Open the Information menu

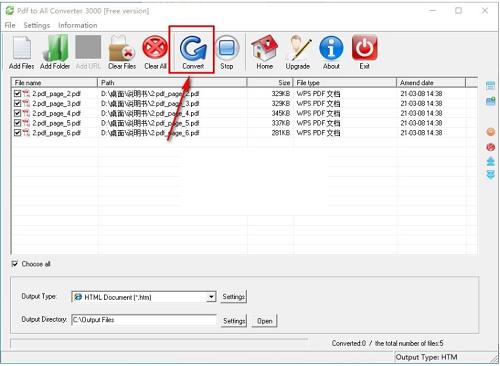tap(78, 25)
